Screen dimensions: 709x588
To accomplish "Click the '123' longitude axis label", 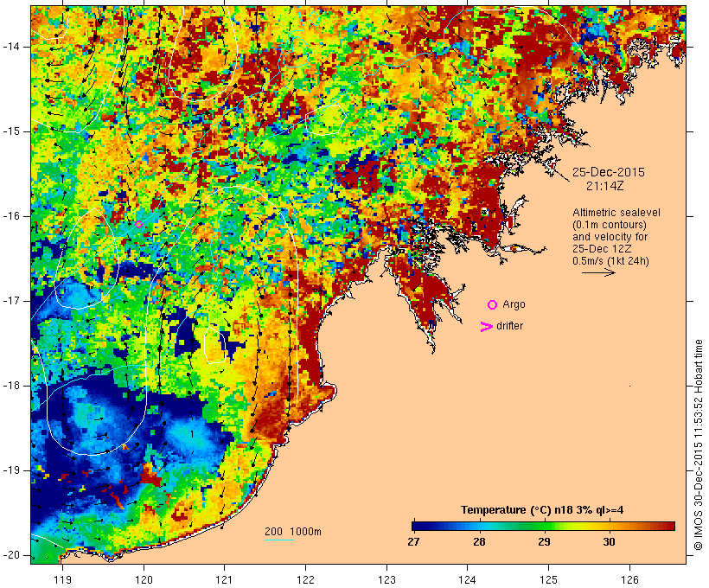I will click(x=386, y=579).
